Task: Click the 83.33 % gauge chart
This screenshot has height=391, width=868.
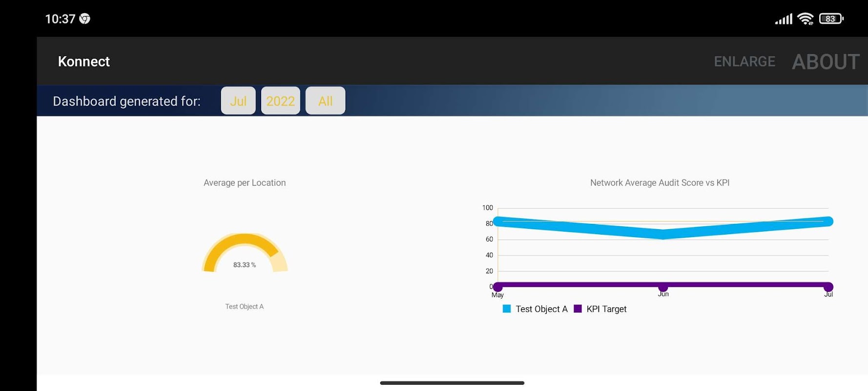Action: pyautogui.click(x=245, y=253)
